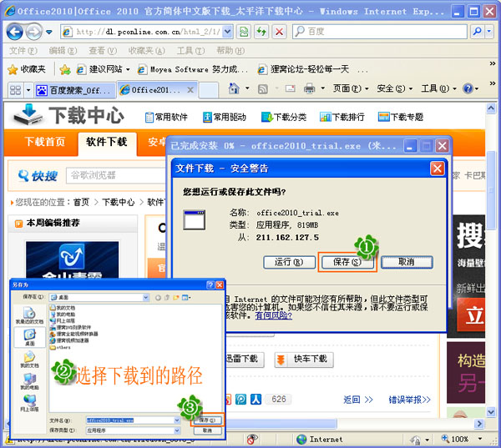Image resolution: width=501 pixels, height=448 pixels.
Task: Select 我的电脑 in the places bar
Action: pos(29,381)
